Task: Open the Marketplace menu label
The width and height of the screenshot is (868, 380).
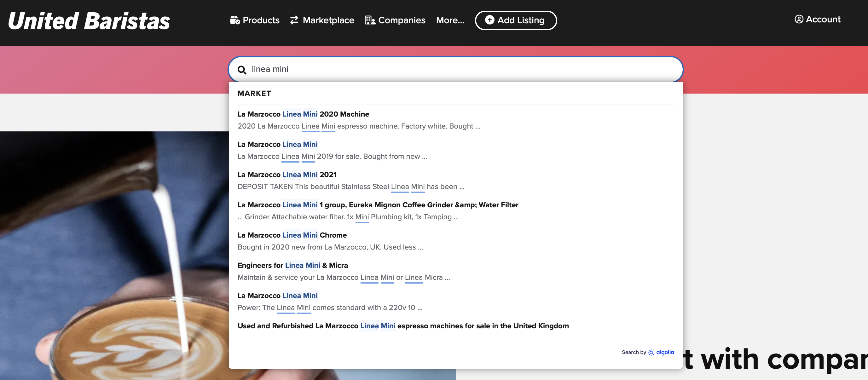Action: tap(328, 20)
